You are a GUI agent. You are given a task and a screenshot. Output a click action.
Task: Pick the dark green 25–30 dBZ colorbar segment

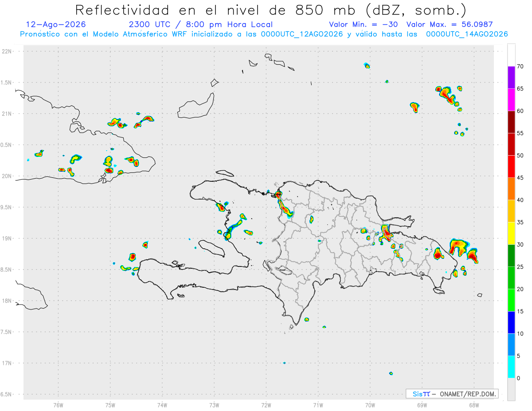pos(511,256)
